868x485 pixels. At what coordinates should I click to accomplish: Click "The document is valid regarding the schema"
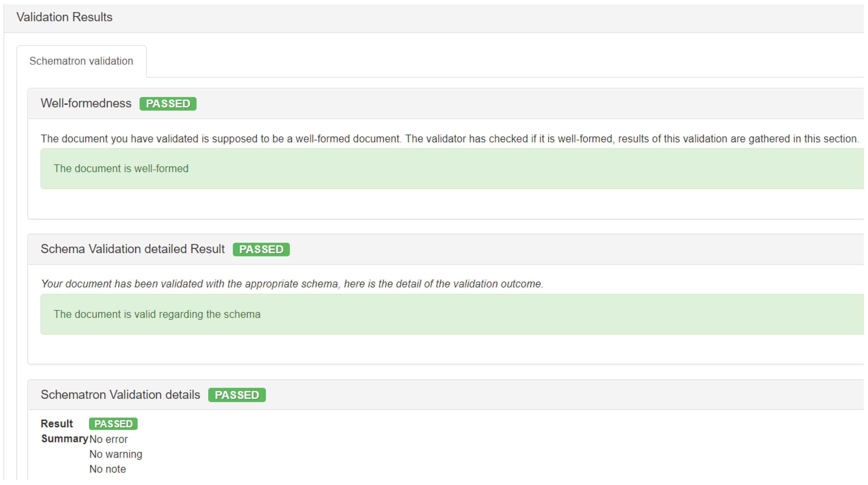tap(157, 314)
